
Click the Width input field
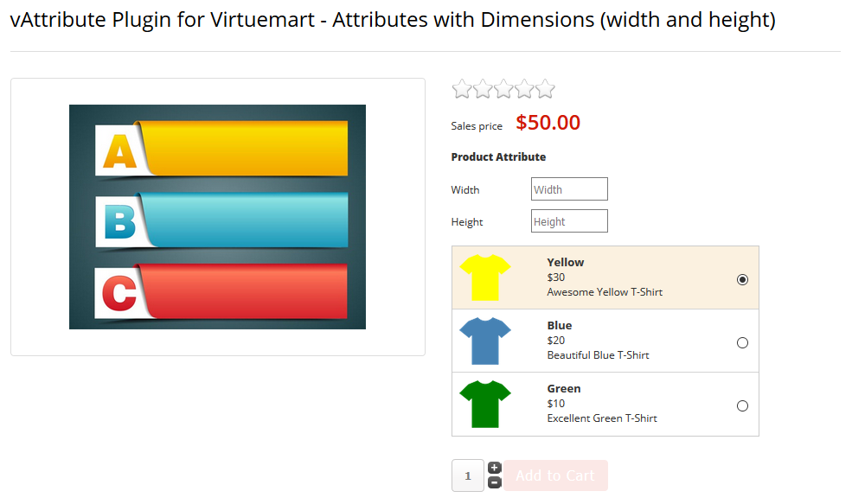(x=569, y=189)
